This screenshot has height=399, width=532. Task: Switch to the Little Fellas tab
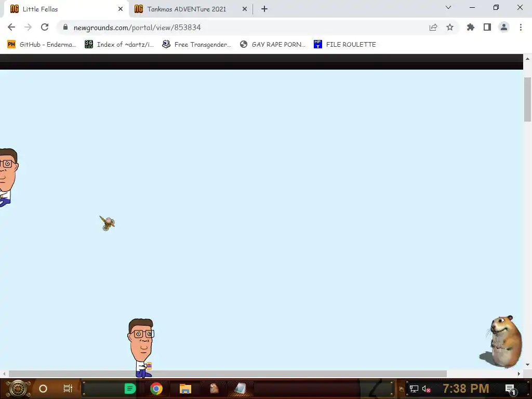click(x=64, y=9)
